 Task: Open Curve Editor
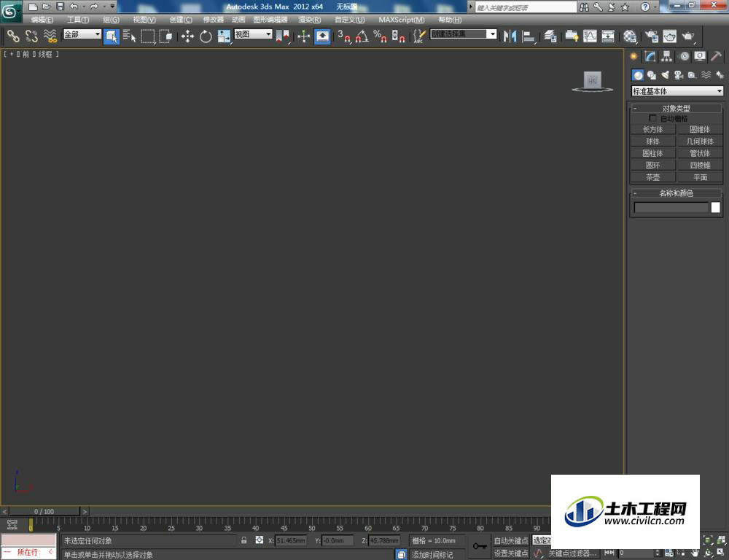point(590,36)
